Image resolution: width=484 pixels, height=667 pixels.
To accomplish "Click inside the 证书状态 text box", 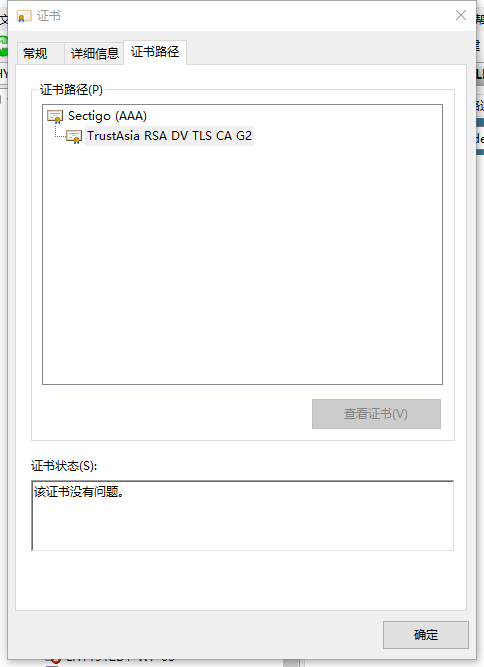I will (242, 516).
